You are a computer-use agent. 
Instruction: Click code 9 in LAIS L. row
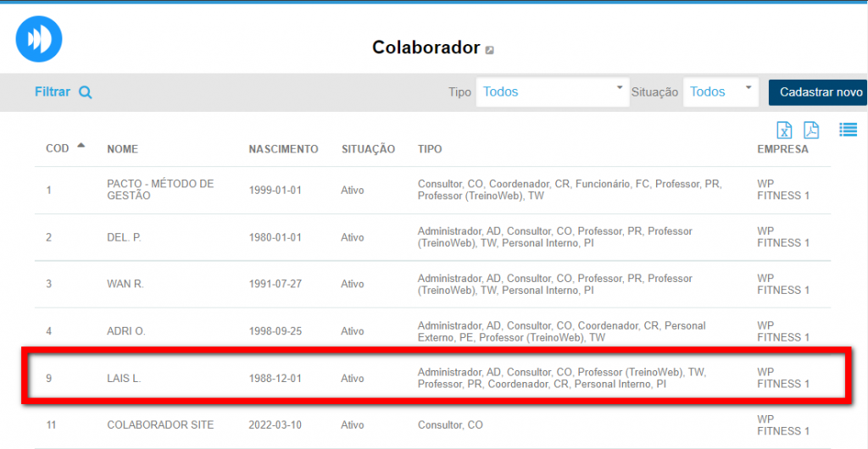[x=48, y=379]
